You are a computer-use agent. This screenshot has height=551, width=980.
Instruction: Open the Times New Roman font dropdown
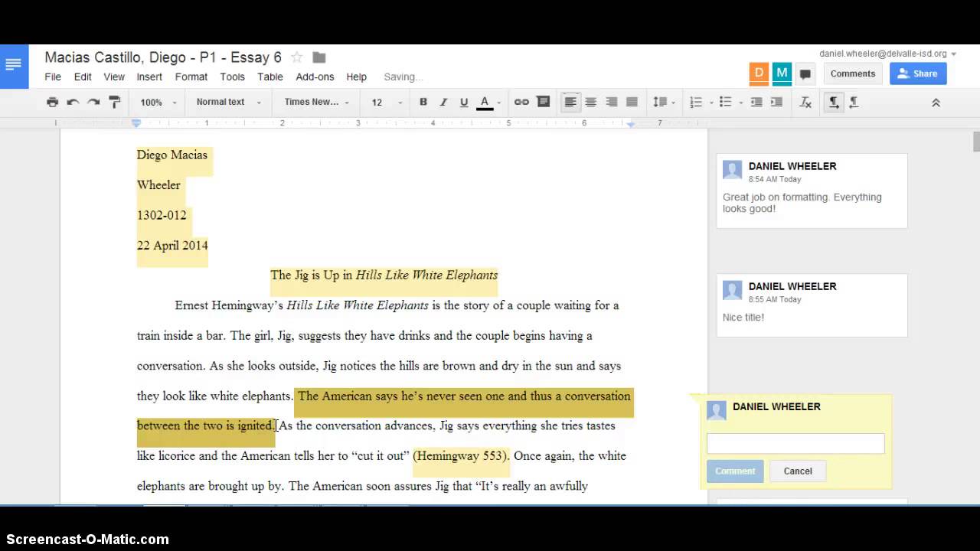click(316, 102)
